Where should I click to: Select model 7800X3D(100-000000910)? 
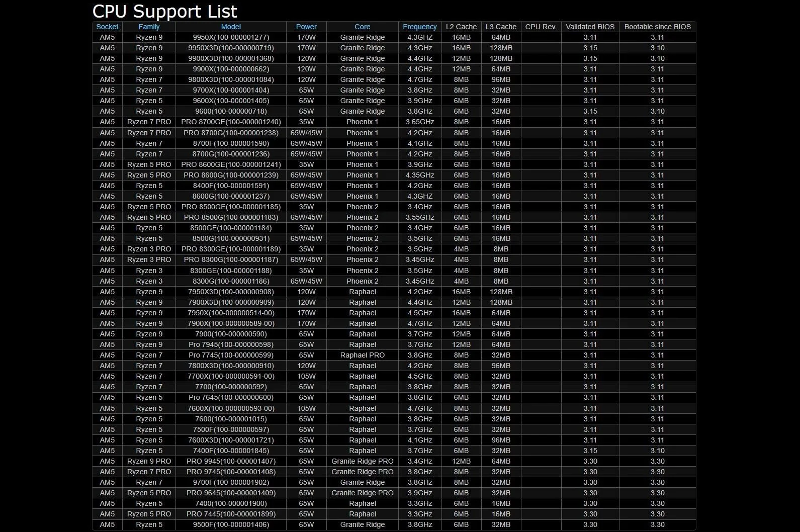231,366
